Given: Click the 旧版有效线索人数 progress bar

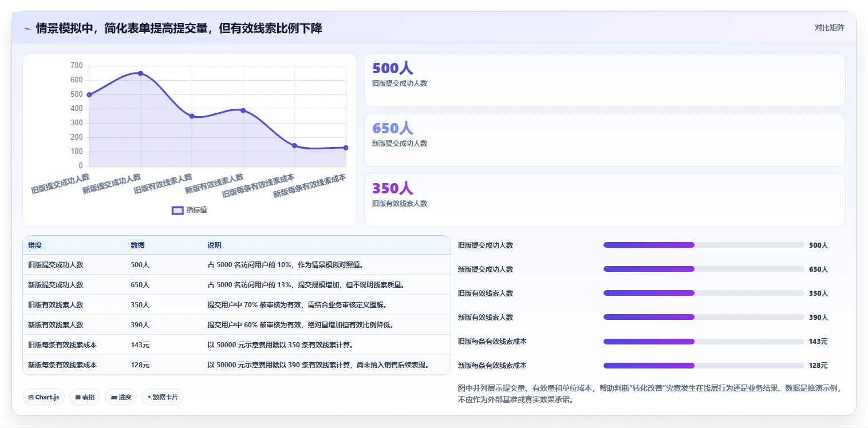Looking at the screenshot, I should [x=704, y=293].
